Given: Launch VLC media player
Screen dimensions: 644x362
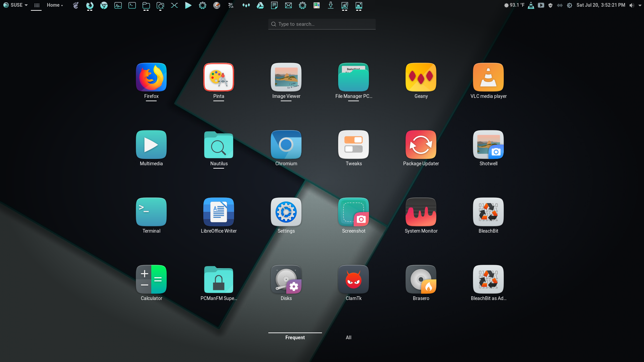Looking at the screenshot, I should tap(488, 77).
